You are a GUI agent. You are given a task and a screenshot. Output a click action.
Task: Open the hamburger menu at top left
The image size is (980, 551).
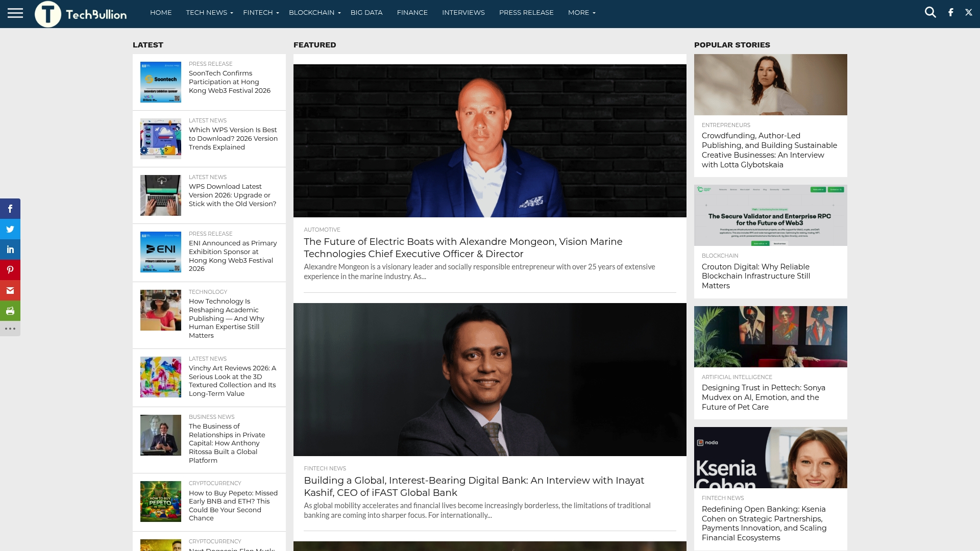[16, 14]
